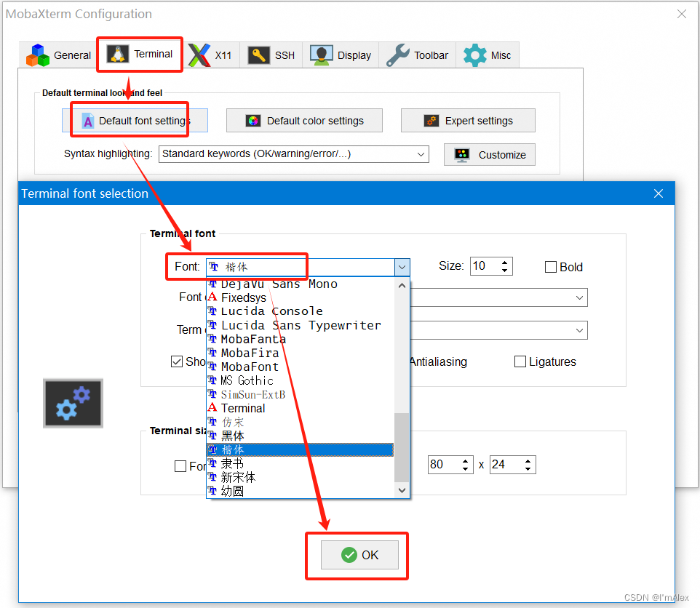The width and height of the screenshot is (700, 608).
Task: Select MobaFira font
Action: (301, 353)
